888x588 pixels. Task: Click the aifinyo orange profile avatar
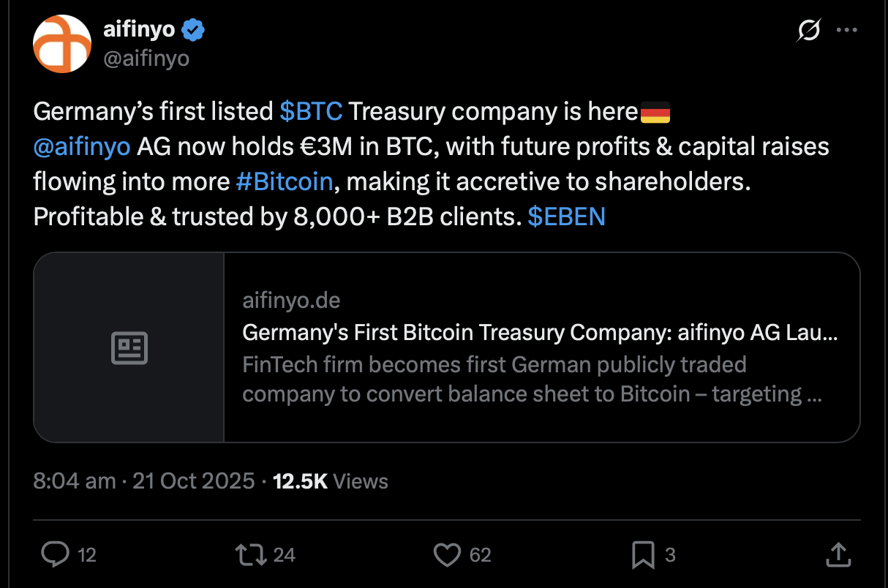tap(61, 44)
